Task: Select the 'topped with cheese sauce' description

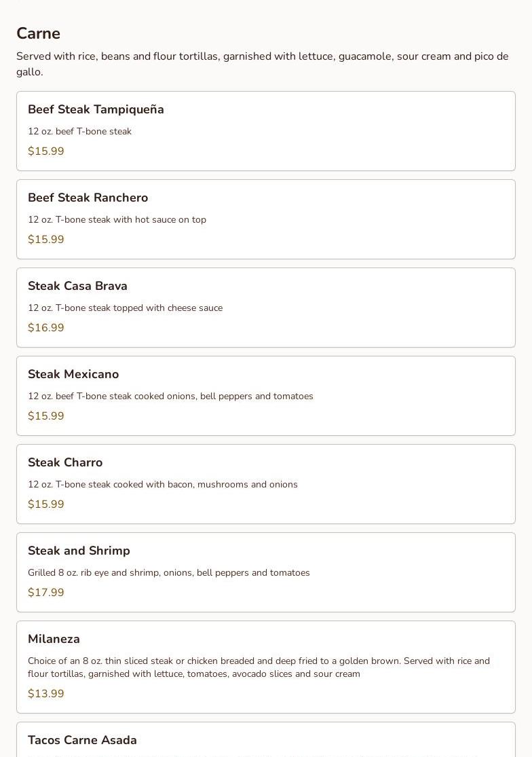Action: (125, 308)
